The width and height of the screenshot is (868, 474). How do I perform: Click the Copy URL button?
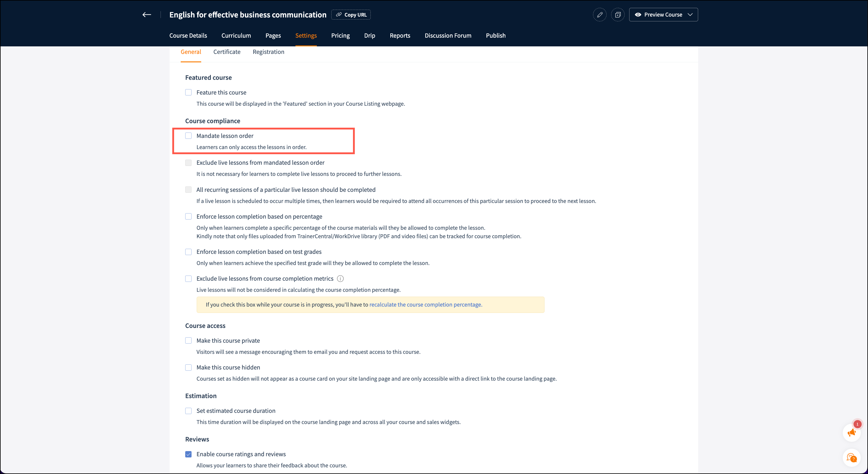coord(351,14)
